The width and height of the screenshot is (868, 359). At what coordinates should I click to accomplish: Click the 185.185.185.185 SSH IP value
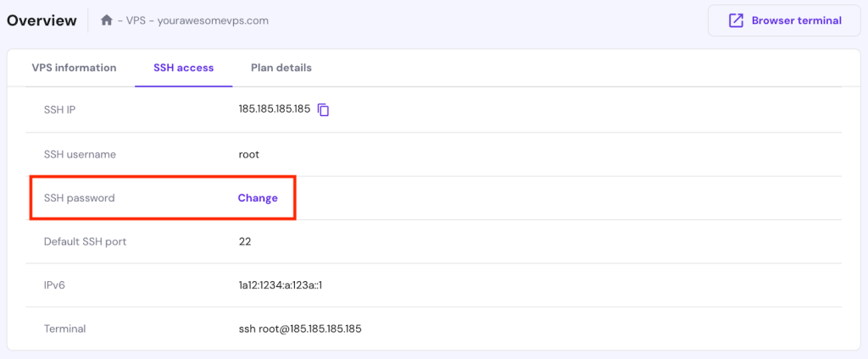tap(275, 110)
